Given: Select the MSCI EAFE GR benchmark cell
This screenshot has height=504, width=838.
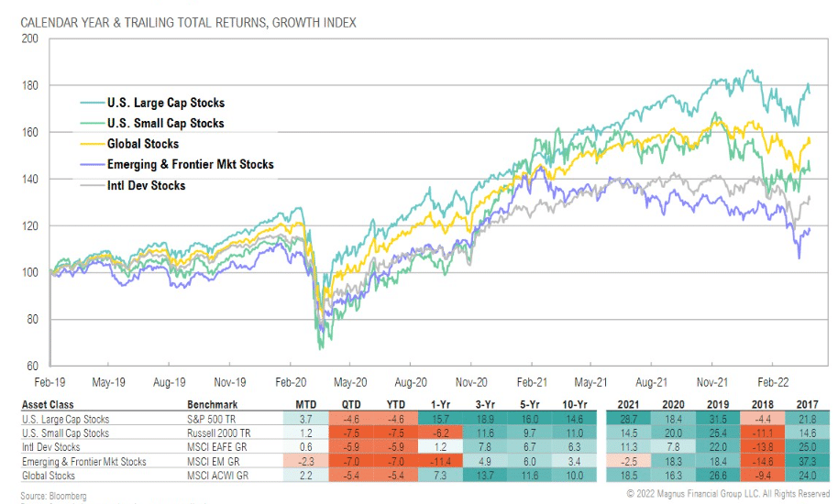Looking at the screenshot, I should point(215,447).
